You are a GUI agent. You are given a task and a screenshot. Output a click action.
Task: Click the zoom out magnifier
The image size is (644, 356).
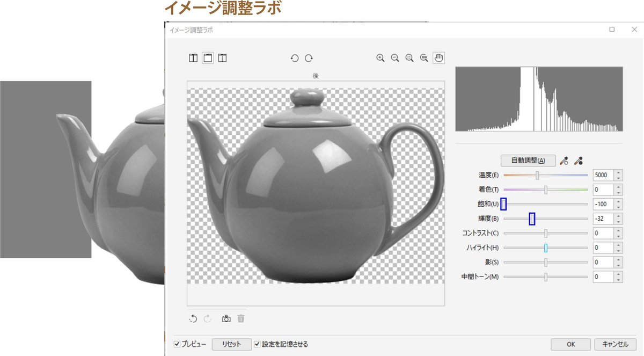[395, 58]
